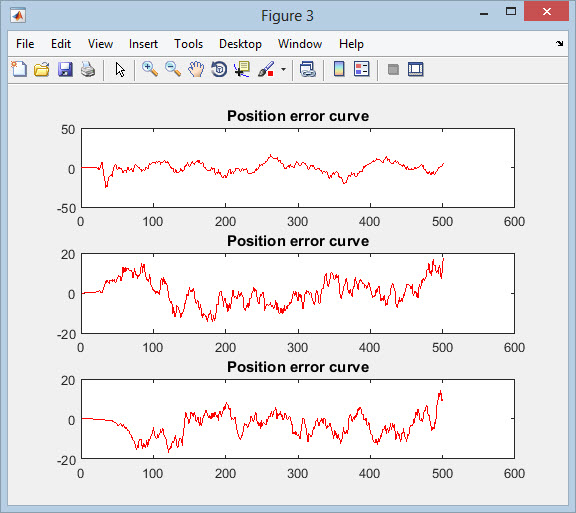This screenshot has width=576, height=513.
Task: Click the Hide Plot Tools icon
Action: (x=393, y=69)
